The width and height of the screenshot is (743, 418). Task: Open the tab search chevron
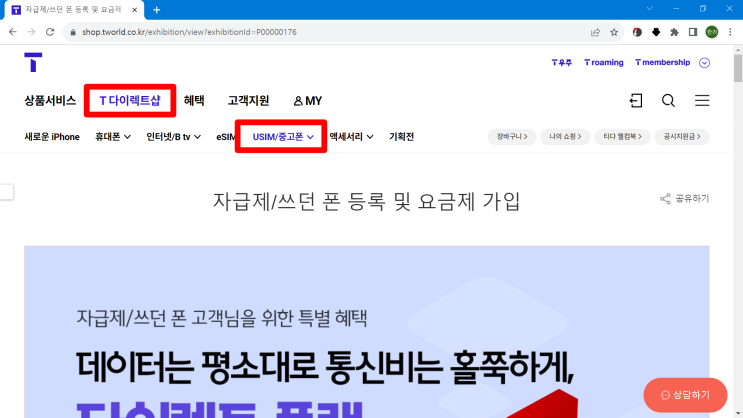tap(650, 9)
